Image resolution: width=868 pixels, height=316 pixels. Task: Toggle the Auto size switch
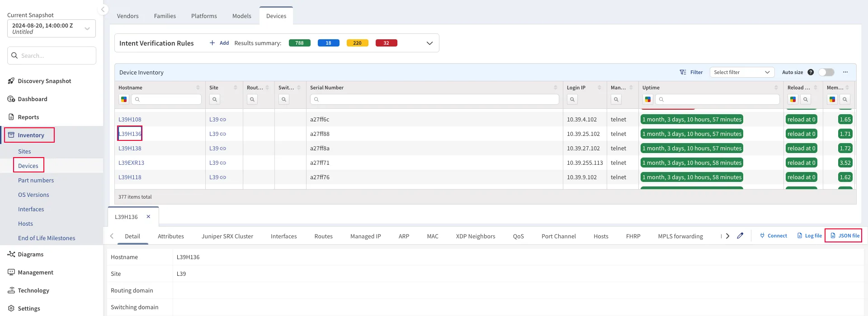click(826, 72)
